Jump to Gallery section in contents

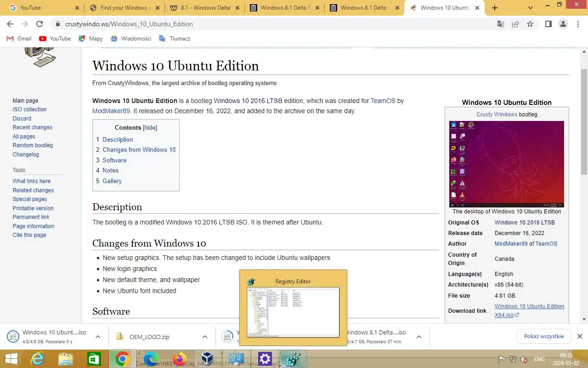[x=112, y=181]
